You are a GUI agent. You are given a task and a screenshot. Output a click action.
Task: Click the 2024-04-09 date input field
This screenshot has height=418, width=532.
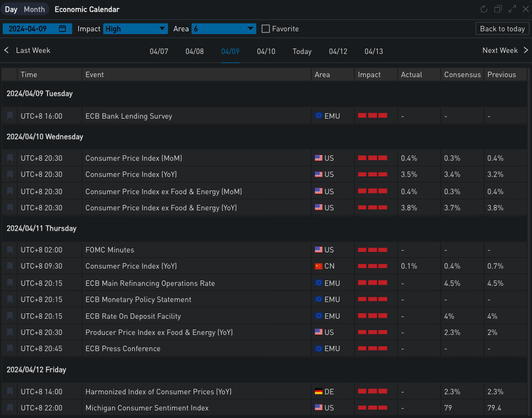pyautogui.click(x=30, y=29)
